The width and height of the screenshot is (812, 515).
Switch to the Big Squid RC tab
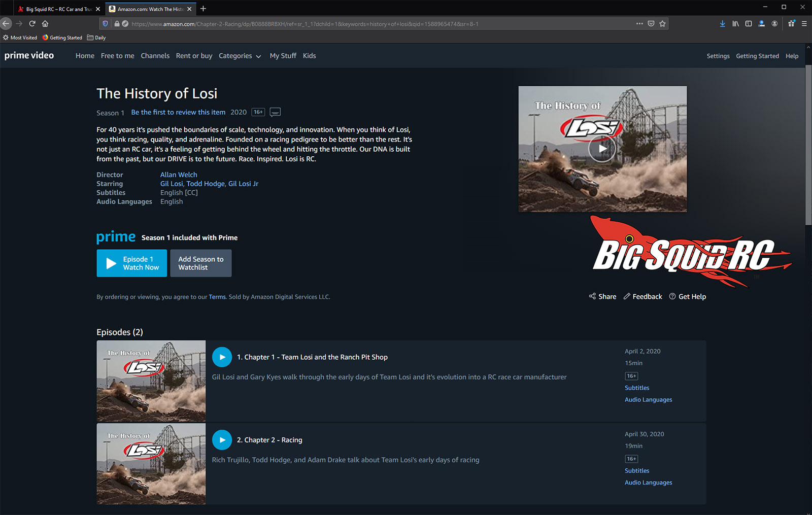pos(59,9)
